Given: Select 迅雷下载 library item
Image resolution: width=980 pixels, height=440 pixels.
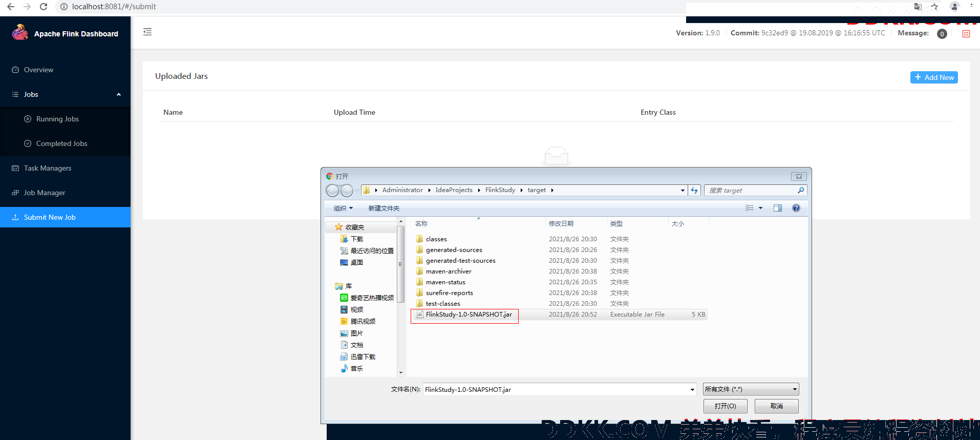Looking at the screenshot, I should [363, 357].
